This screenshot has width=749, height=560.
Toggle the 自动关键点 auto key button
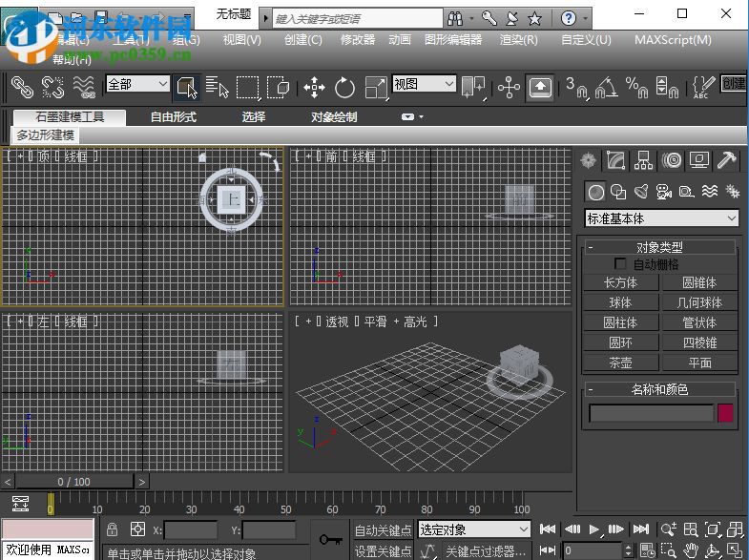[384, 529]
